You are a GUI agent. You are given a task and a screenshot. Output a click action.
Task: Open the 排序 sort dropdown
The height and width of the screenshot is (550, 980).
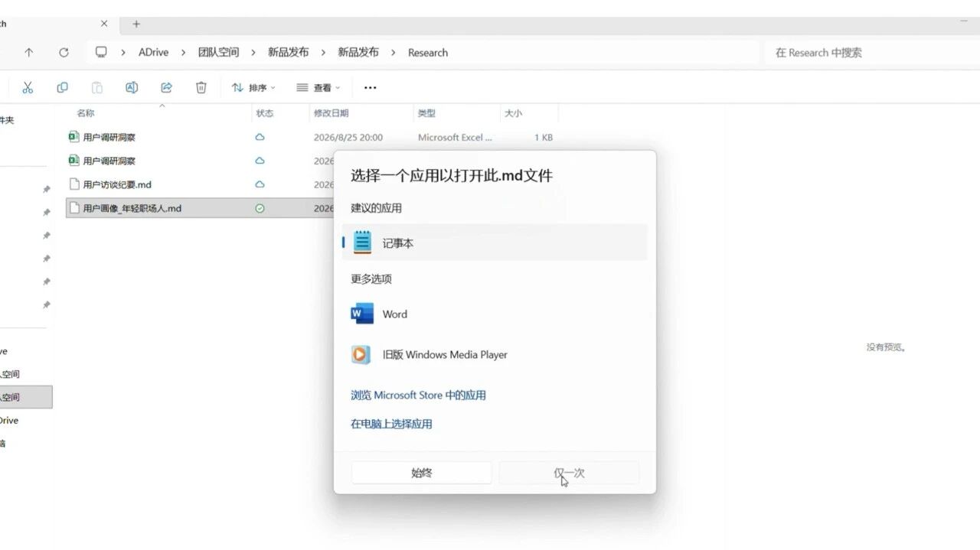click(253, 88)
